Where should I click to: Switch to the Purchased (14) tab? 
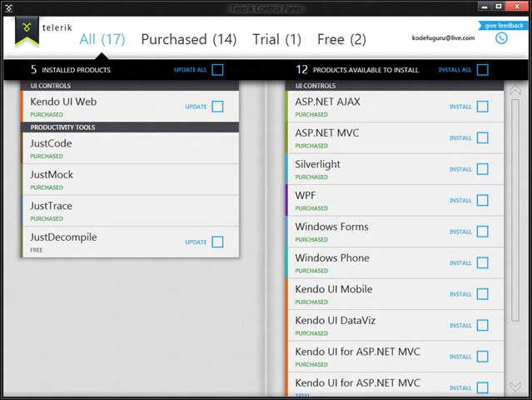(x=189, y=39)
